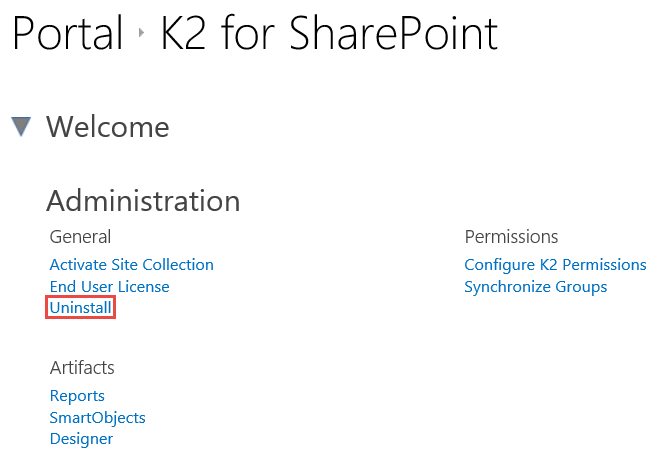Viewport: 656px width, 456px height.
Task: Collapse the Welcome section triangle
Action: [x=21, y=127]
